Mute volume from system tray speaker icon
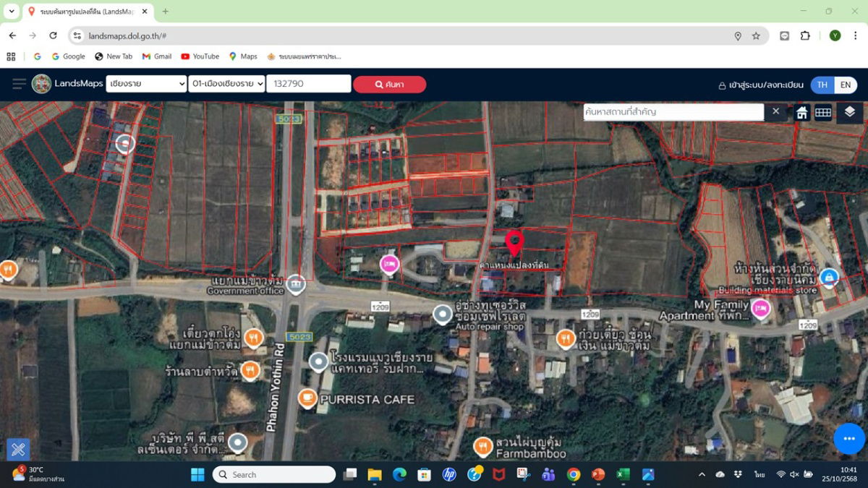The height and width of the screenshot is (488, 868). [795, 474]
